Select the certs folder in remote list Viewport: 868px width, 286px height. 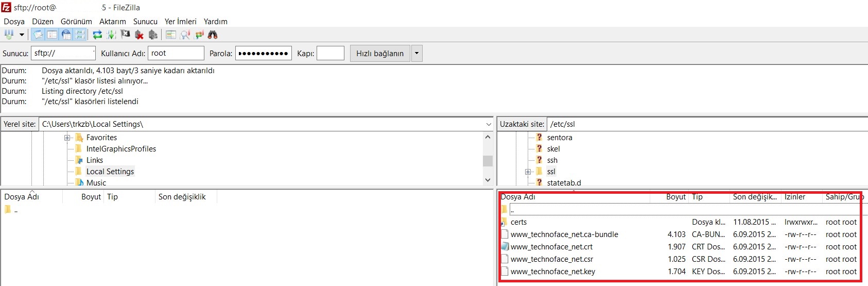pyautogui.click(x=518, y=222)
